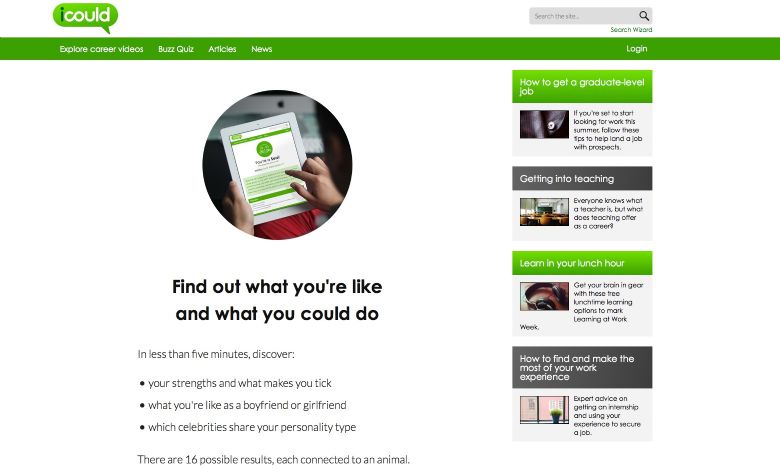Click the graduate job article thumbnail
The width and height of the screenshot is (780, 472).
coord(544,124)
